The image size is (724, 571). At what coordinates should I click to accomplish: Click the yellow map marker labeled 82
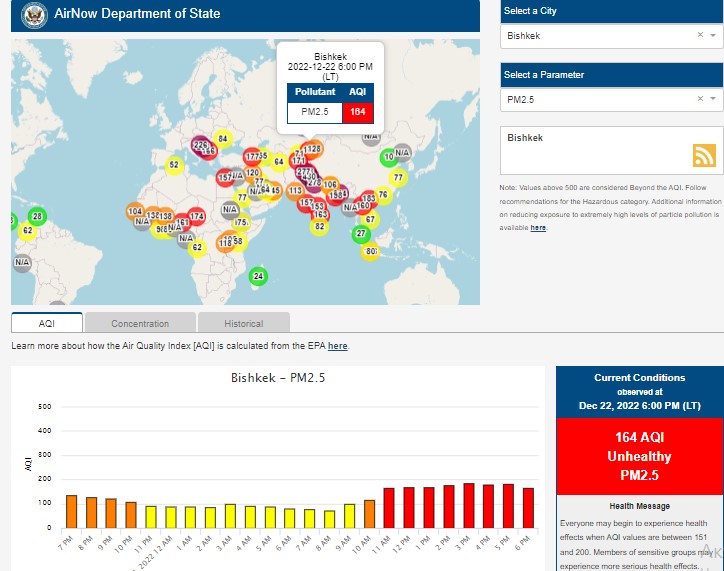pos(320,226)
